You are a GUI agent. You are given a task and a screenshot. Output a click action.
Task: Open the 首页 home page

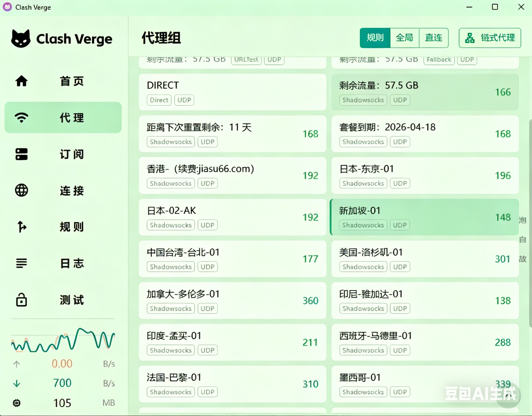tap(63, 81)
